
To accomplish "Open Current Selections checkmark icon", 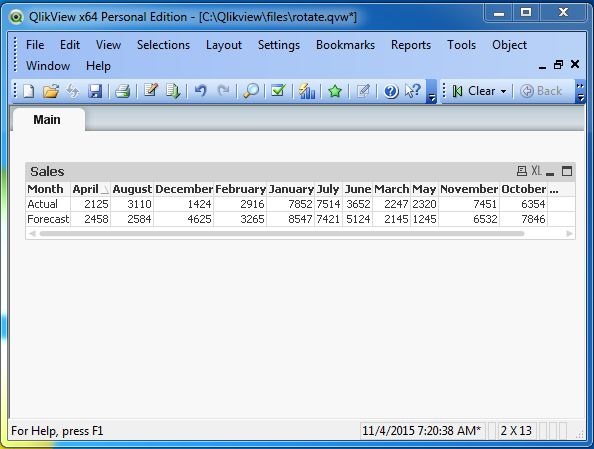I will click(x=278, y=91).
